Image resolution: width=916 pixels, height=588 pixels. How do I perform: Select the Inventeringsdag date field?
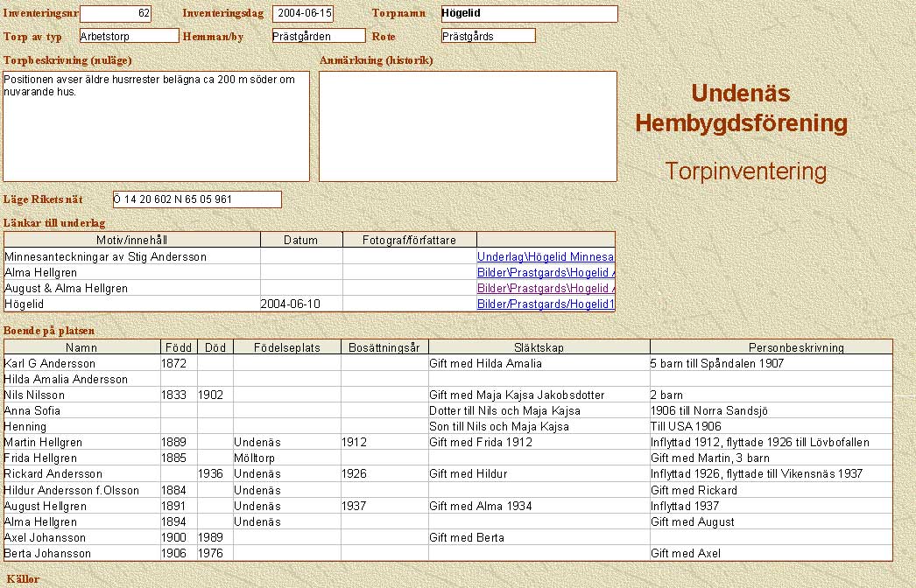pyautogui.click(x=303, y=14)
